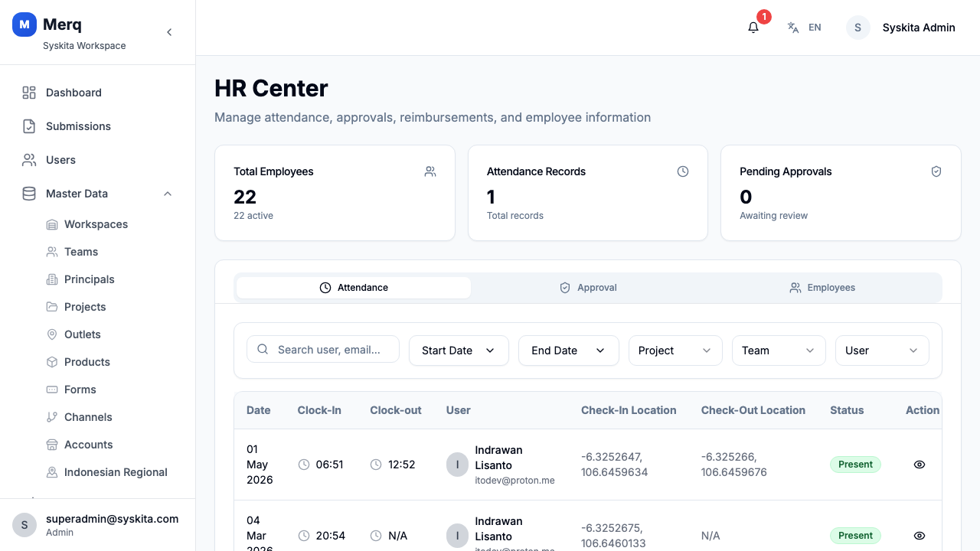Open Users in the sidebar
The width and height of the screenshot is (980, 551).
(x=98, y=160)
